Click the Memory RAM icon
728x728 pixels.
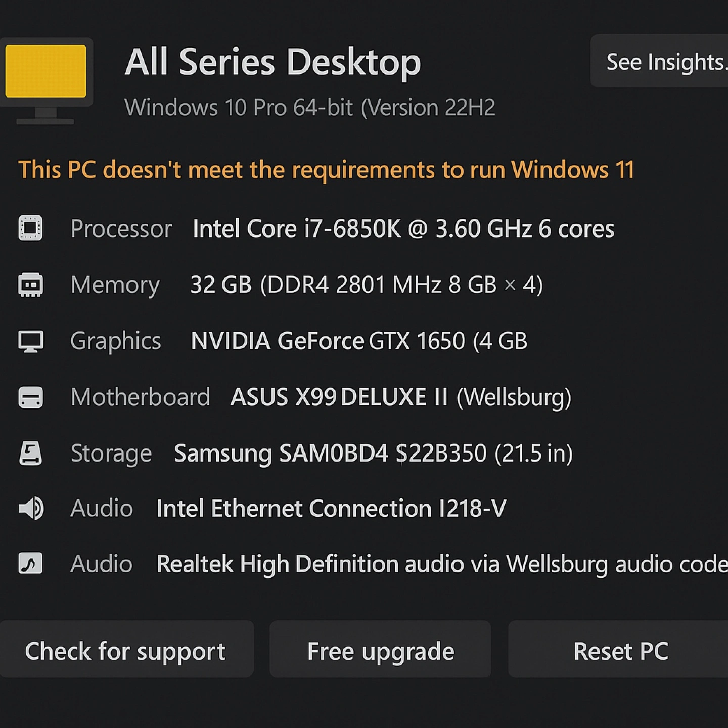click(30, 285)
